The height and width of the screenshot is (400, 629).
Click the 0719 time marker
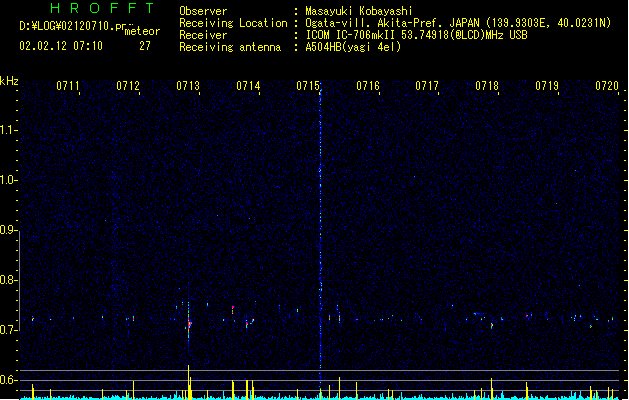[x=547, y=86]
